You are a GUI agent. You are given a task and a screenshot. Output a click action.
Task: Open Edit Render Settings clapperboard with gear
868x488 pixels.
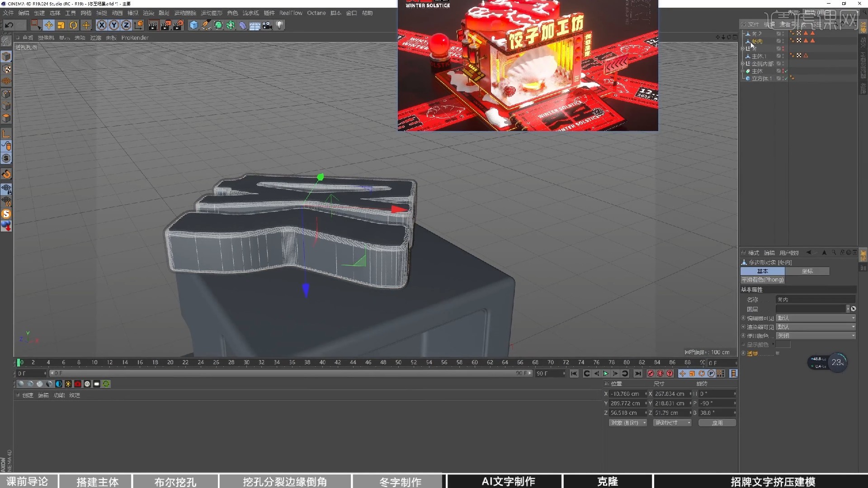178,25
